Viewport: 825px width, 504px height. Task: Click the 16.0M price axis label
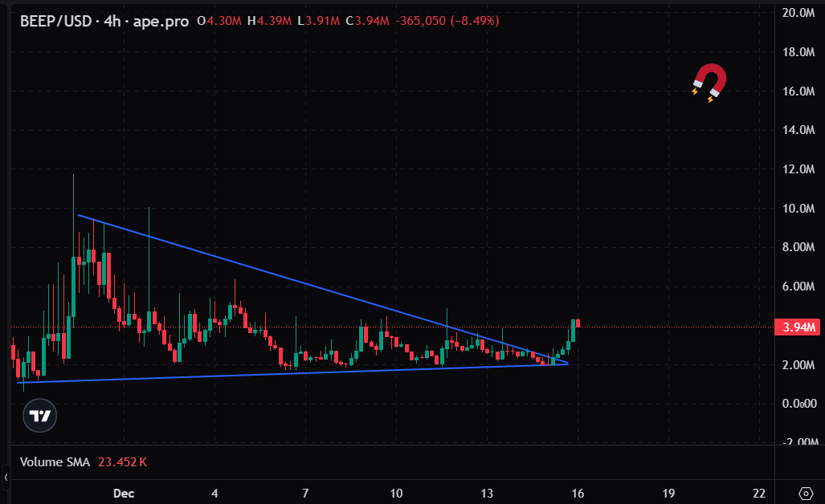pyautogui.click(x=798, y=91)
